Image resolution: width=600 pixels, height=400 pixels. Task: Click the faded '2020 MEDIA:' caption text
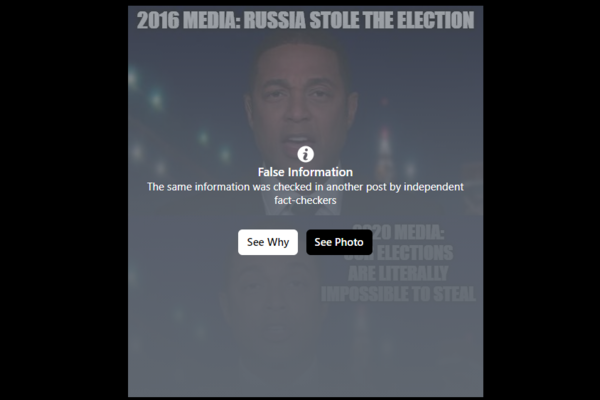click(398, 232)
